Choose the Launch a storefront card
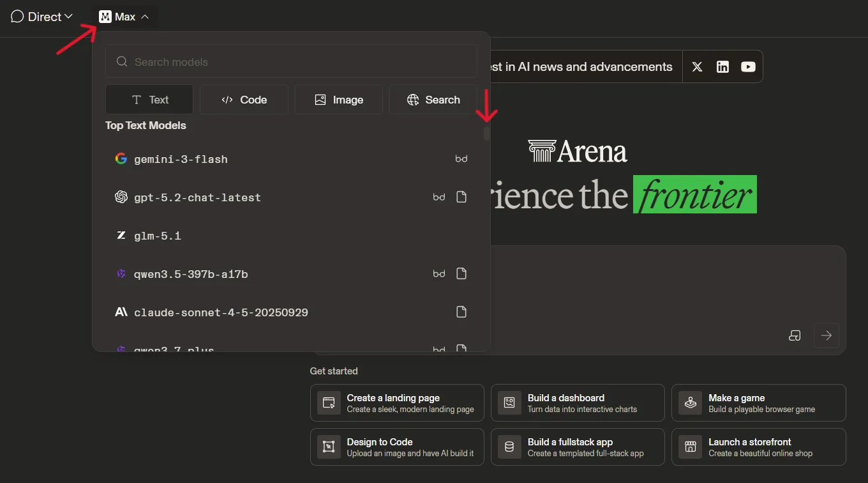Image resolution: width=868 pixels, height=483 pixels. [759, 447]
